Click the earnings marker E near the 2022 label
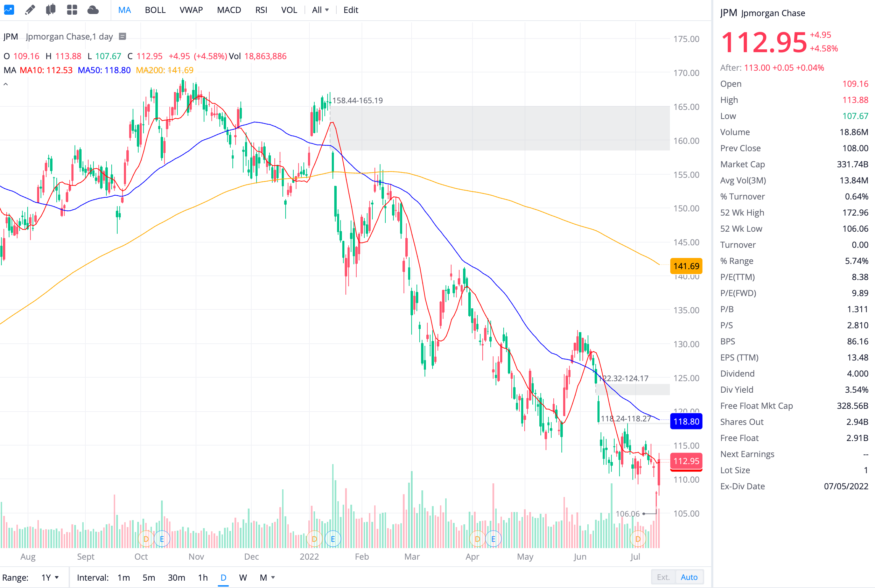The width and height of the screenshot is (875, 588). click(333, 539)
